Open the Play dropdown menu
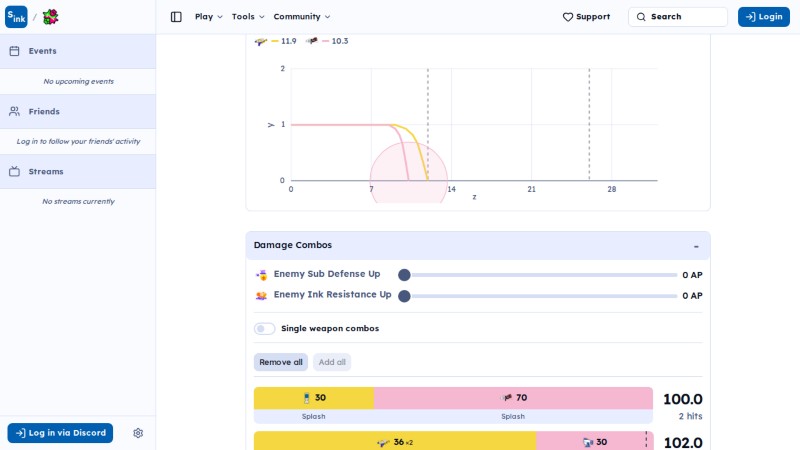 point(209,17)
